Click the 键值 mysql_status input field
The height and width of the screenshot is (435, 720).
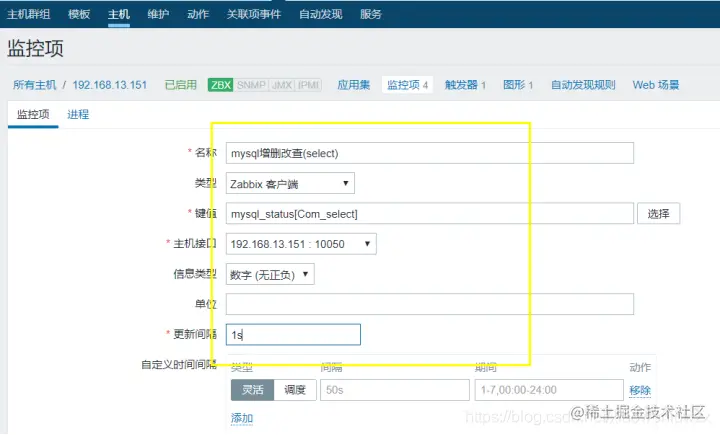click(x=430, y=214)
